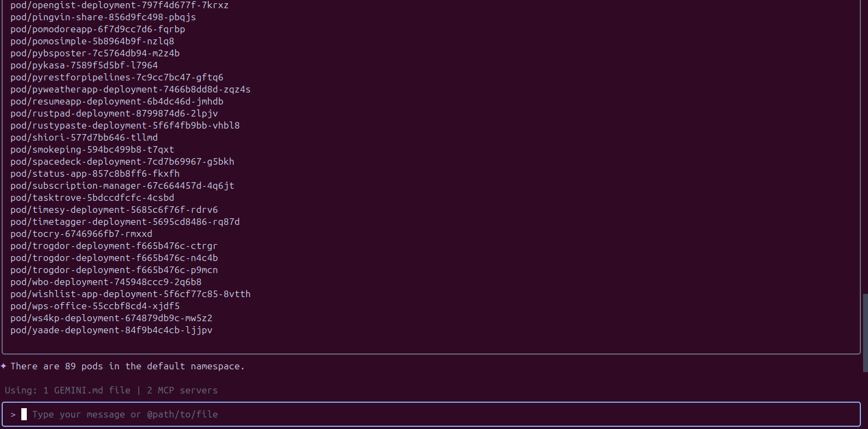Screen dimensions: 868x429
Task: Click the pod/trogdor-deployment ending in ctrgr
Action: [x=114, y=246]
